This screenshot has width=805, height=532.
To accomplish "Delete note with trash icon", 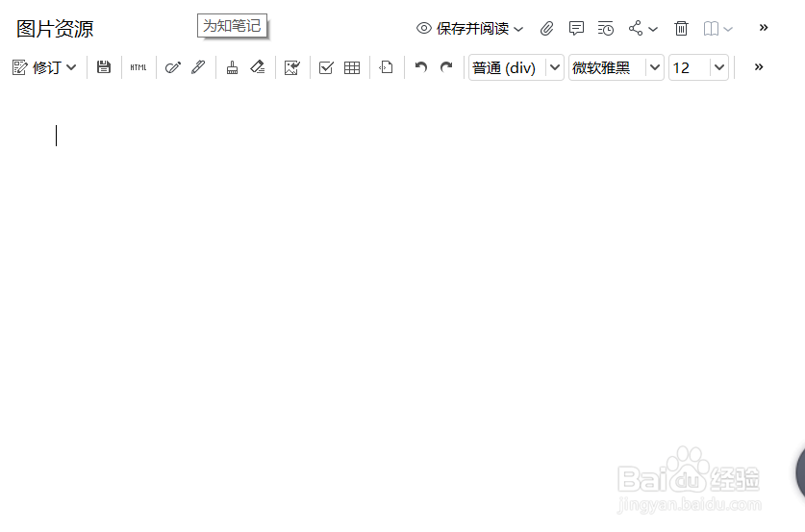I will click(681, 28).
